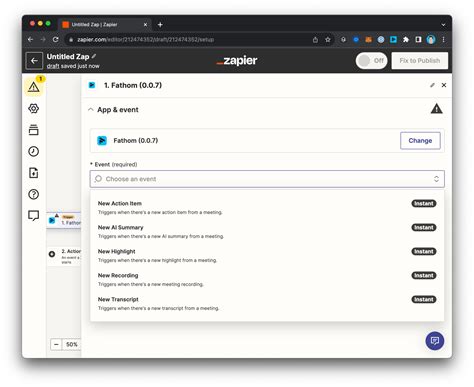Click the warning triangle in App & event

coord(436,109)
